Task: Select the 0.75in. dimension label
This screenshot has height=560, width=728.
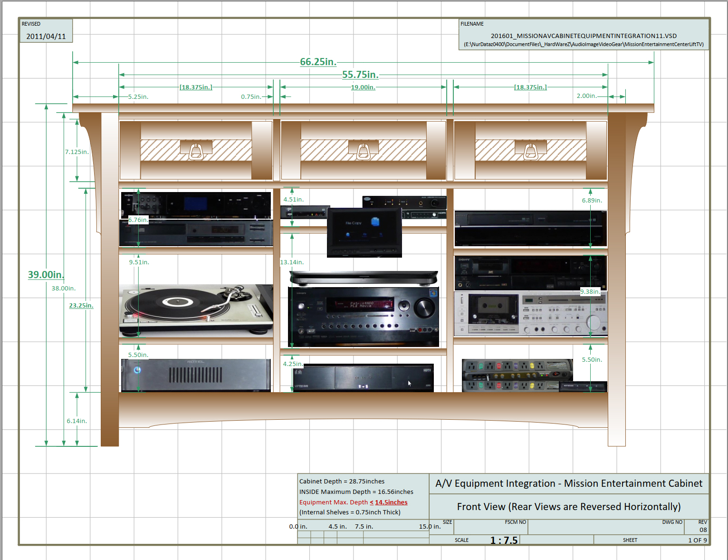Action: point(251,97)
